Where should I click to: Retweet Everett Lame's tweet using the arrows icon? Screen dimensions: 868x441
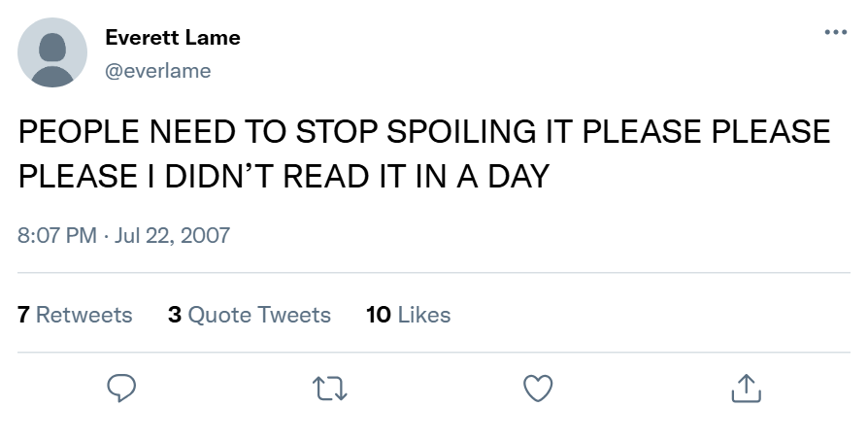click(x=330, y=389)
